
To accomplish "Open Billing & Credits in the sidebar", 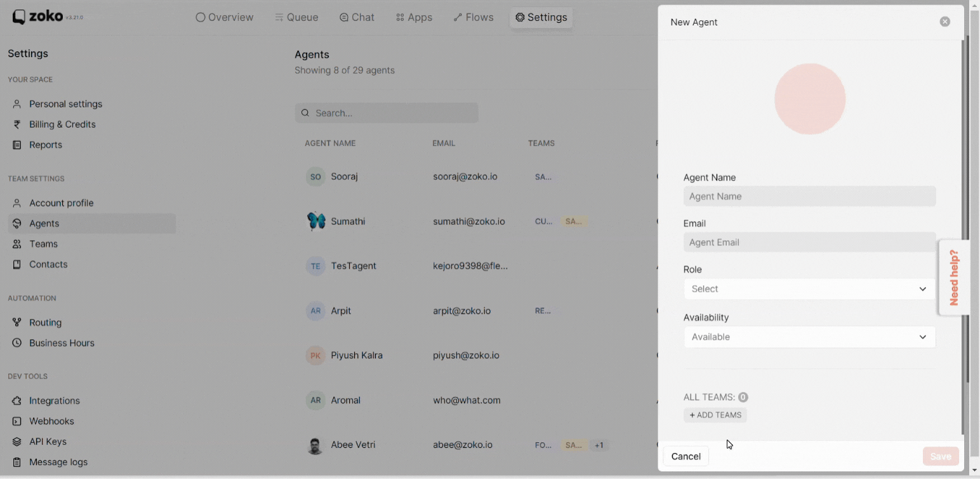I will pyautogui.click(x=62, y=125).
